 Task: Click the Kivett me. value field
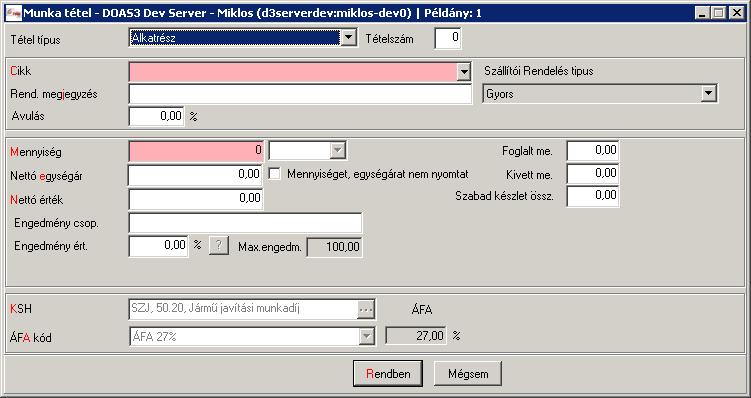pyautogui.click(x=593, y=173)
